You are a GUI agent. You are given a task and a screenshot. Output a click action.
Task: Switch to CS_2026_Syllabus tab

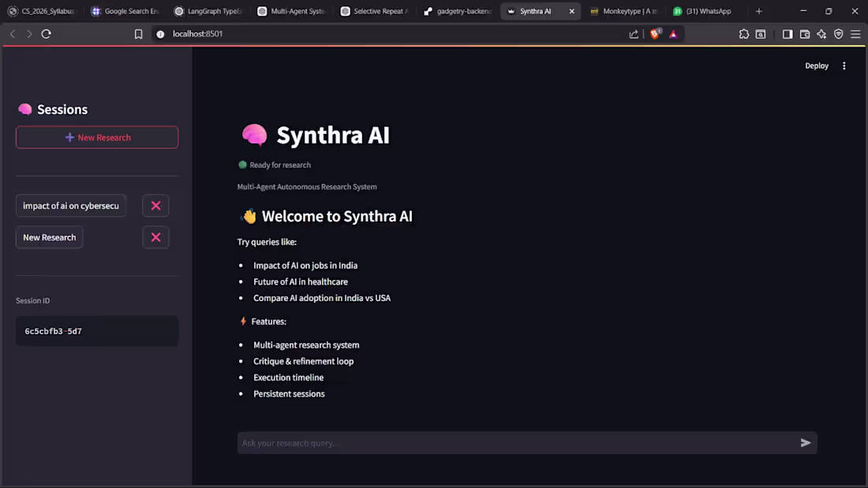(x=42, y=11)
